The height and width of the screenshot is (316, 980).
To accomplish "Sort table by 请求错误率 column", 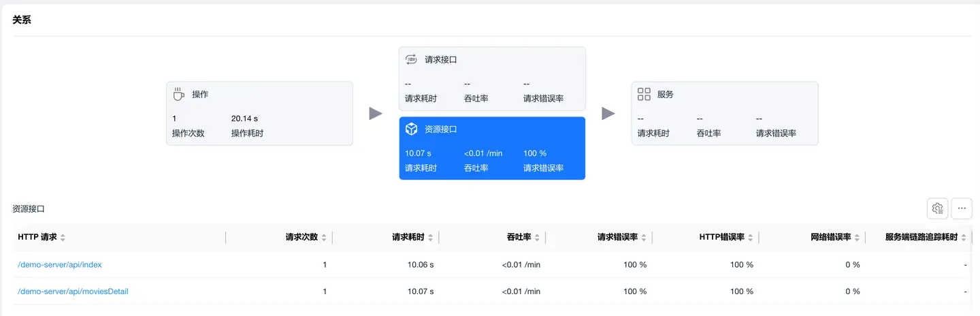I will 644,238.
